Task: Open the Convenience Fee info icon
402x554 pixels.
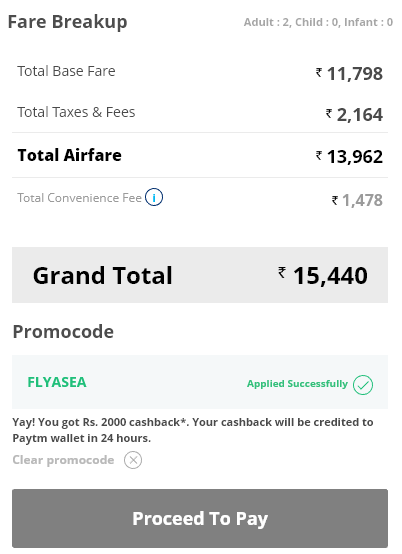Action: 154,197
